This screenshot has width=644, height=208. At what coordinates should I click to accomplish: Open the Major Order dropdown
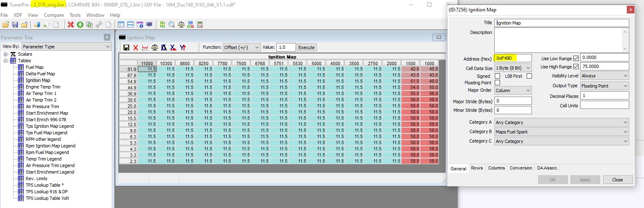513,90
